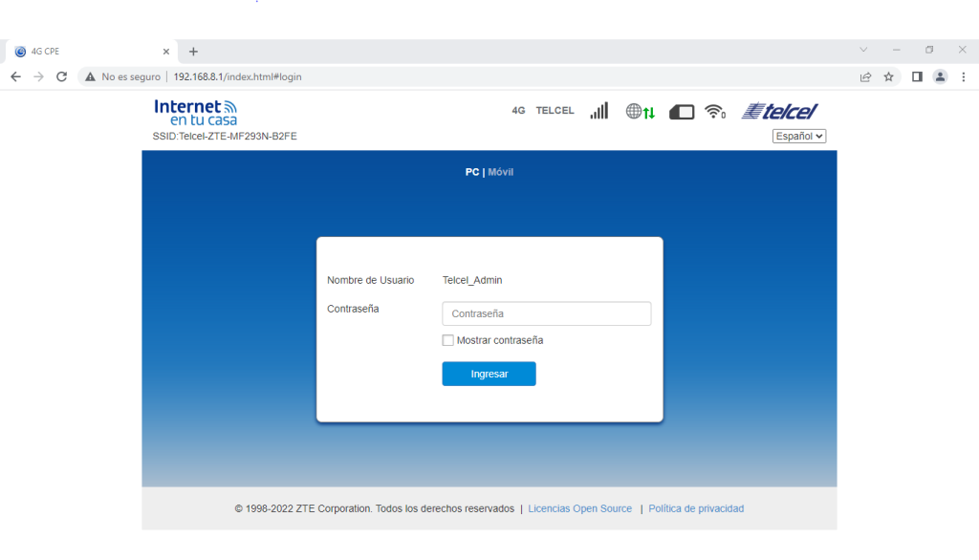Open the Chrome profile avatar

pos(940,76)
